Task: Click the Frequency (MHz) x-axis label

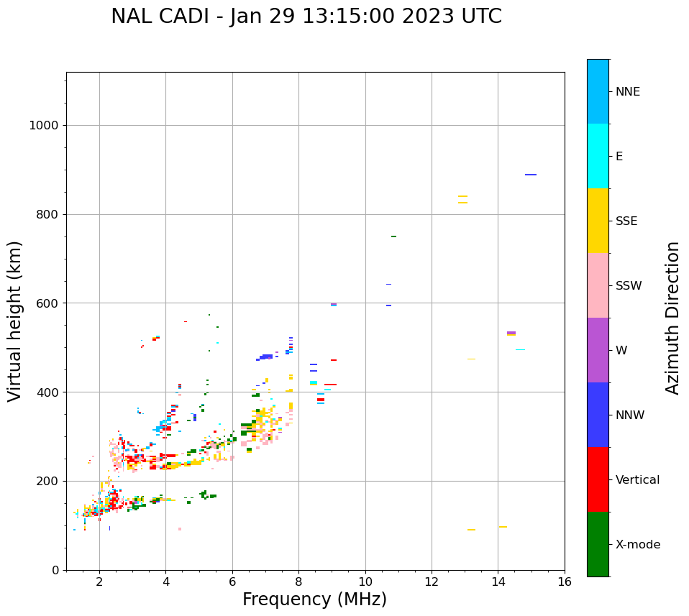Action: (x=314, y=599)
